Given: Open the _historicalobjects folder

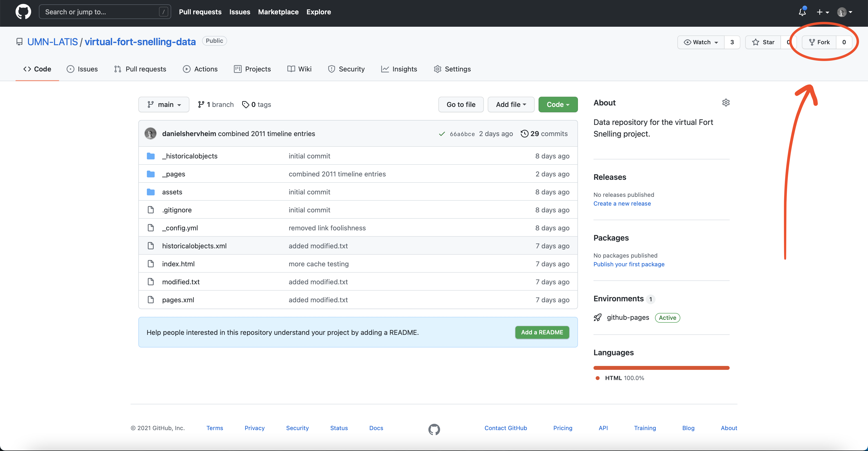Looking at the screenshot, I should coord(190,156).
